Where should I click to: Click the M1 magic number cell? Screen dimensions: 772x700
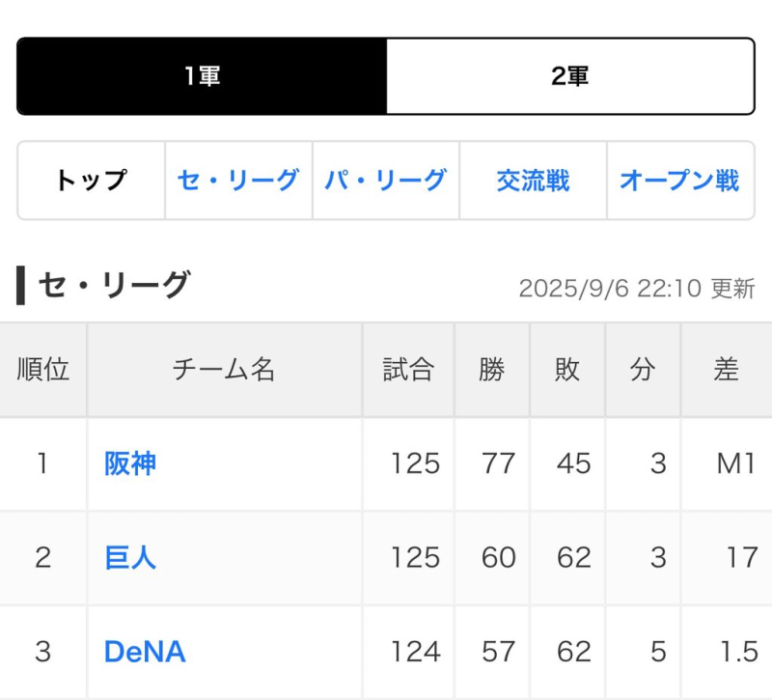tap(735, 464)
